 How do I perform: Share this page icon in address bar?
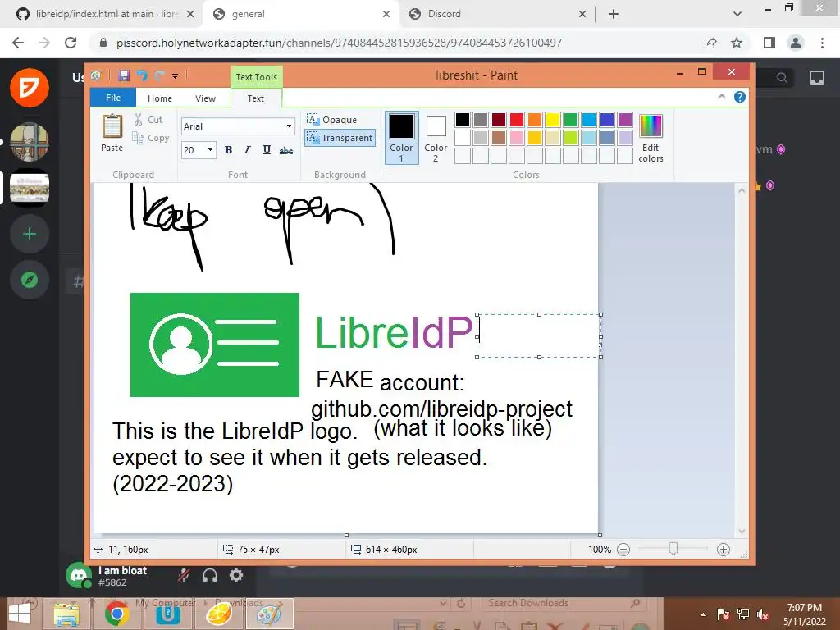point(710,43)
